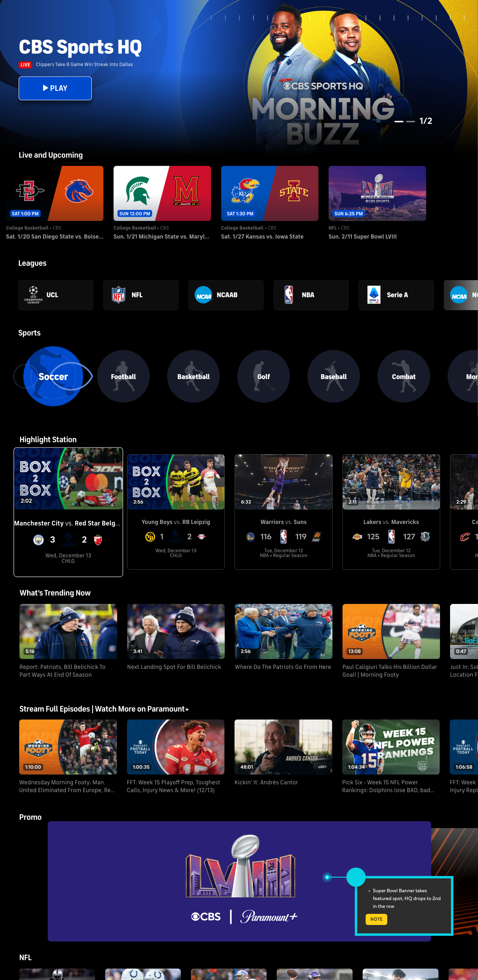Click NBA logo between Warriors and Suns scores
Screen dimensions: 478x980
tap(283, 536)
